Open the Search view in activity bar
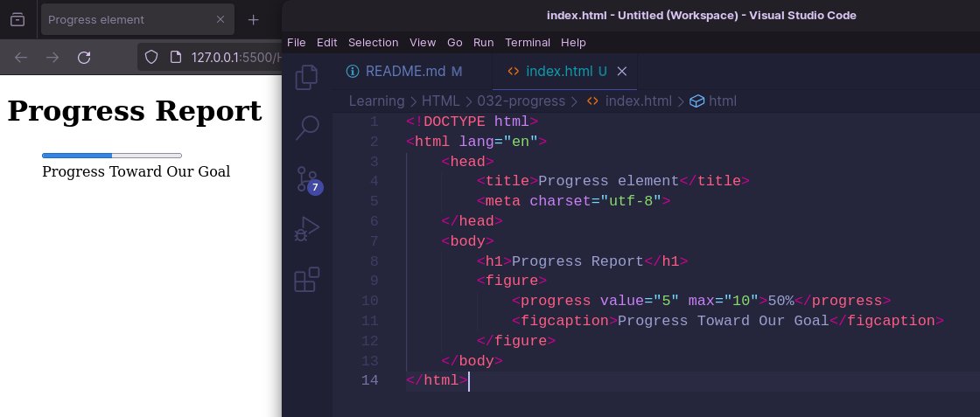Viewport: 980px width, 417px height. point(306,128)
